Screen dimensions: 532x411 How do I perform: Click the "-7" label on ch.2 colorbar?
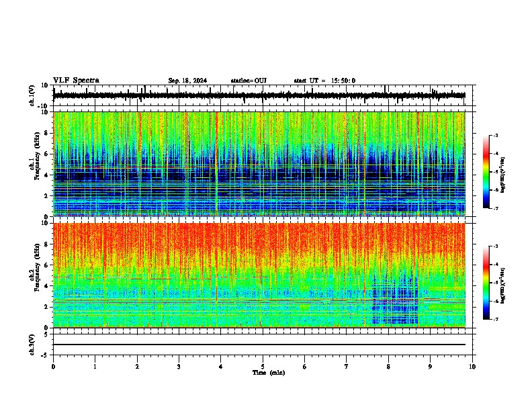pos(496,320)
